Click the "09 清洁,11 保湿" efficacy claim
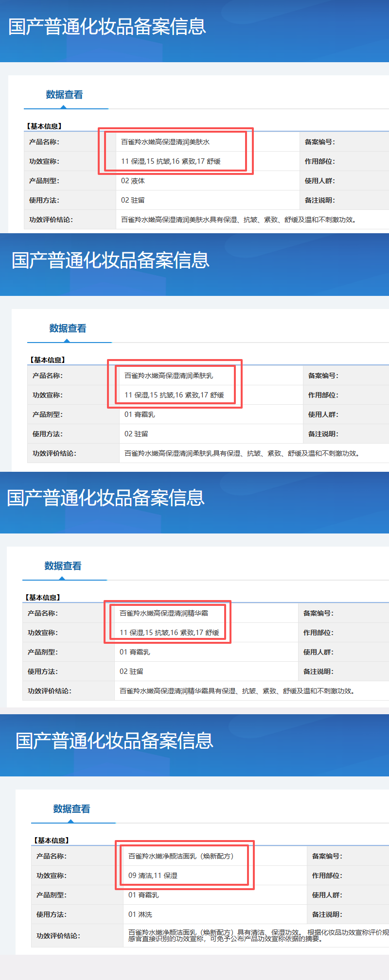The width and height of the screenshot is (389, 980). [x=153, y=876]
